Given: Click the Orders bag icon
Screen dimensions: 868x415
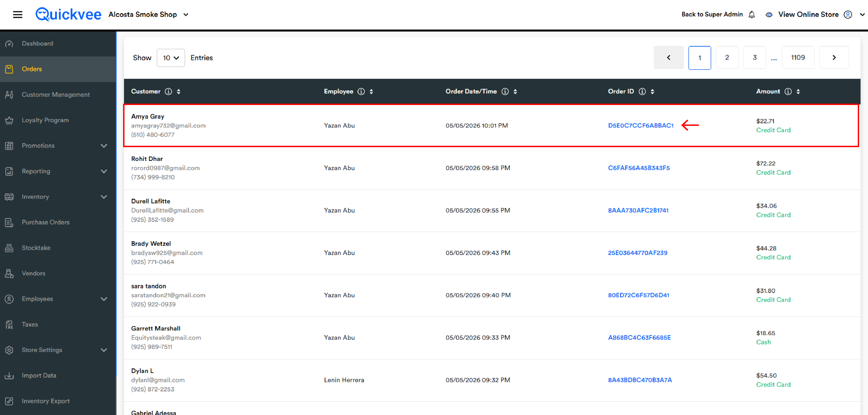Looking at the screenshot, I should tap(9, 69).
